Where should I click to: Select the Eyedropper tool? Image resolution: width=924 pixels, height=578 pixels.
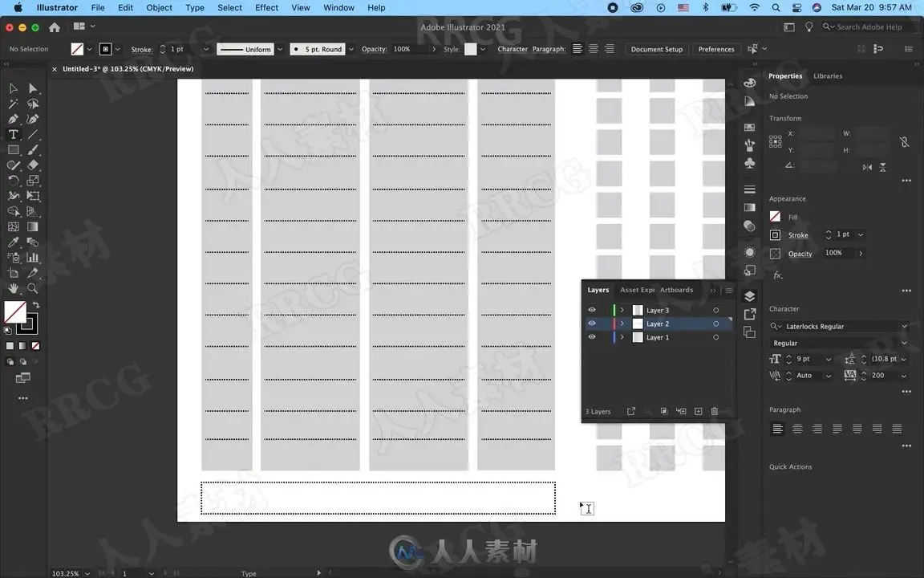click(x=13, y=242)
